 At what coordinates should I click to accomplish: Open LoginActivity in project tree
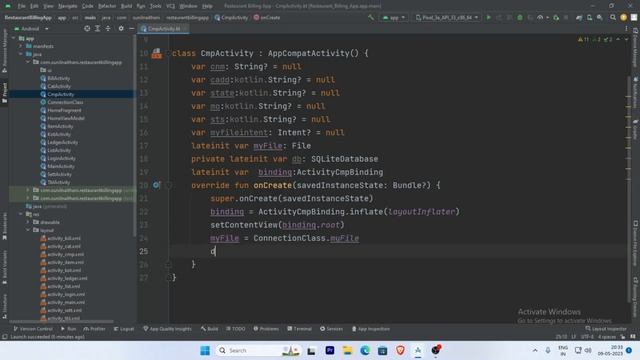click(61, 158)
